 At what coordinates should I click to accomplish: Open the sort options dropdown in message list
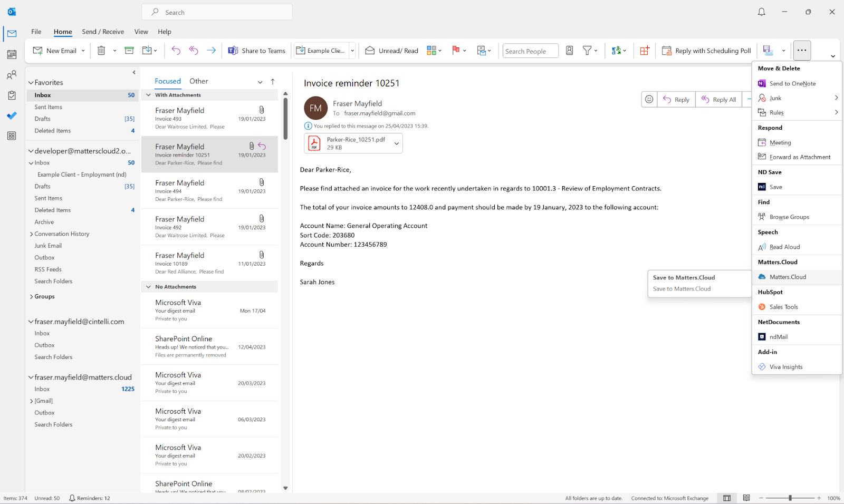pos(260,82)
